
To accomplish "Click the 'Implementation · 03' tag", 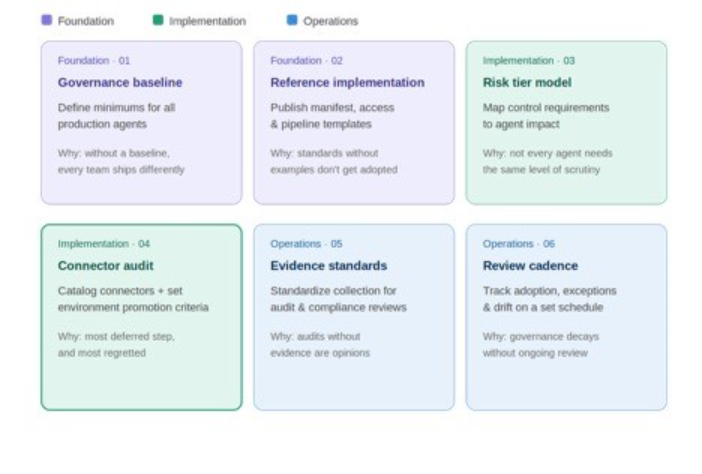I will coord(529,60).
